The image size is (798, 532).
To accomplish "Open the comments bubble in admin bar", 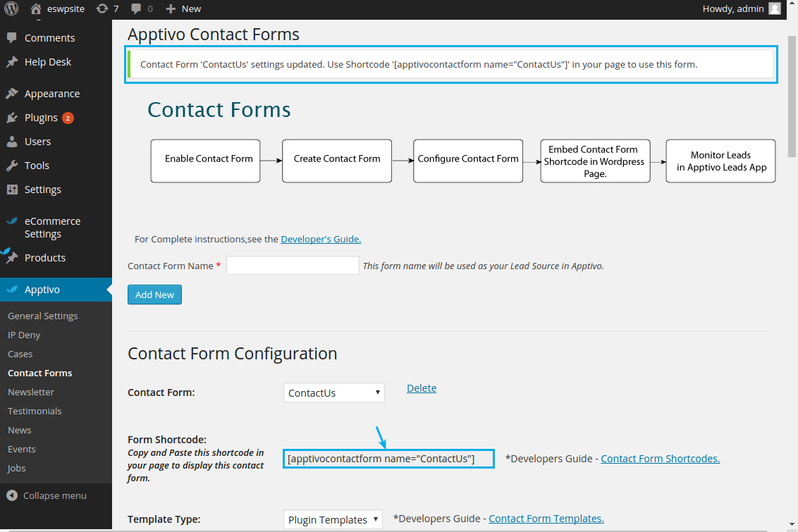I will 136,8.
